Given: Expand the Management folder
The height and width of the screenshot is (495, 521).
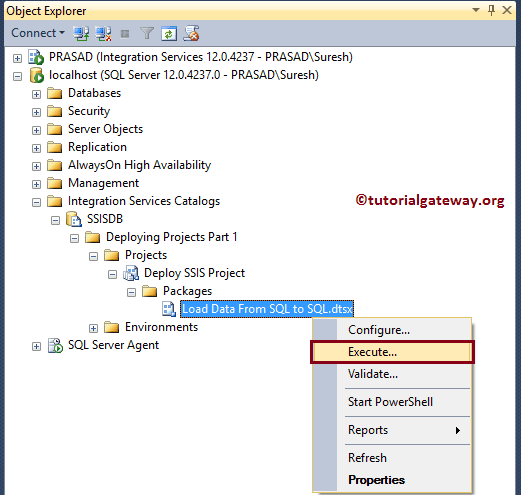Looking at the screenshot, I should pyautogui.click(x=36, y=184).
